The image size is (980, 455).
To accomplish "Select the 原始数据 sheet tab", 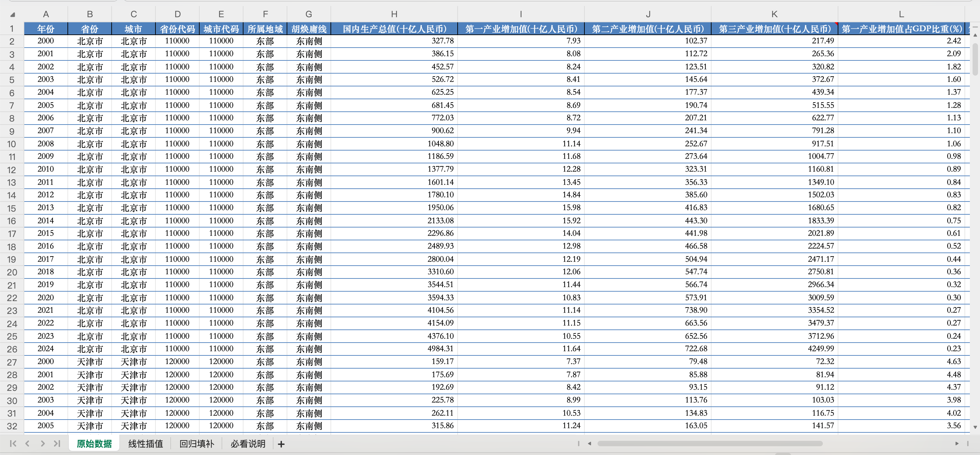I will point(94,444).
